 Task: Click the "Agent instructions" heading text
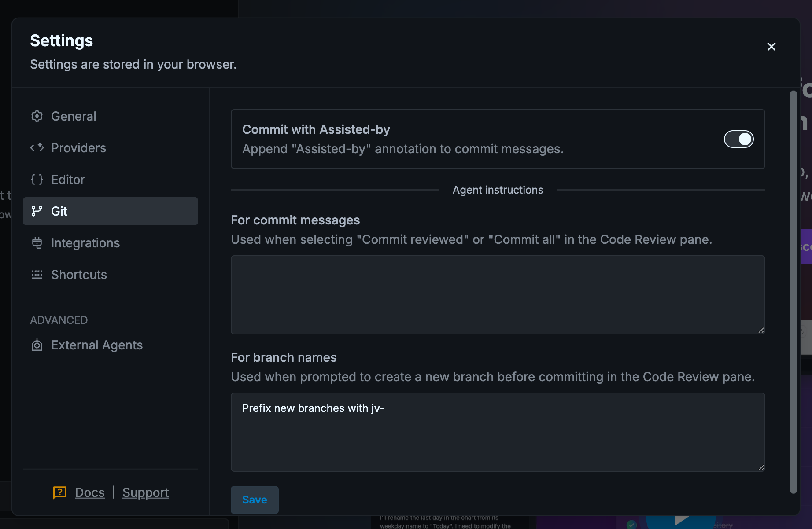pos(498,190)
